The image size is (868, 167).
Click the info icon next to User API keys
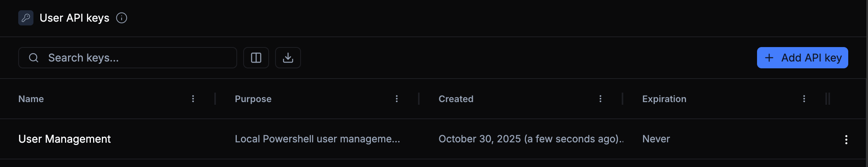(122, 18)
